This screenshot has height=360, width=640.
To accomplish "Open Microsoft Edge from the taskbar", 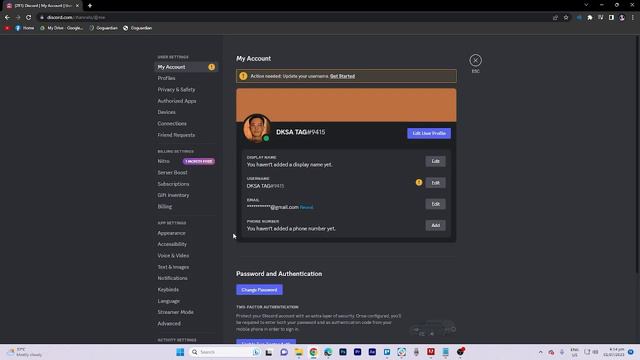I will tap(328, 352).
